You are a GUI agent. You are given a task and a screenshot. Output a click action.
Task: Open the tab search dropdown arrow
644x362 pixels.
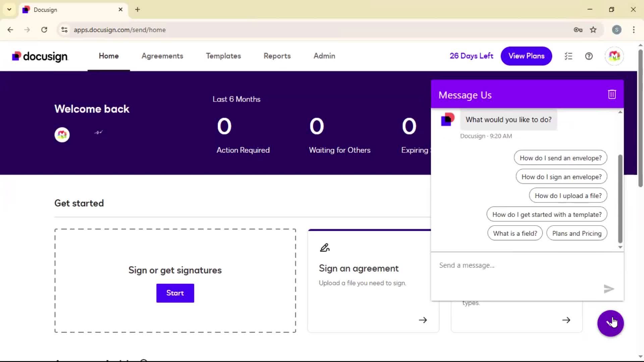[x=9, y=10]
